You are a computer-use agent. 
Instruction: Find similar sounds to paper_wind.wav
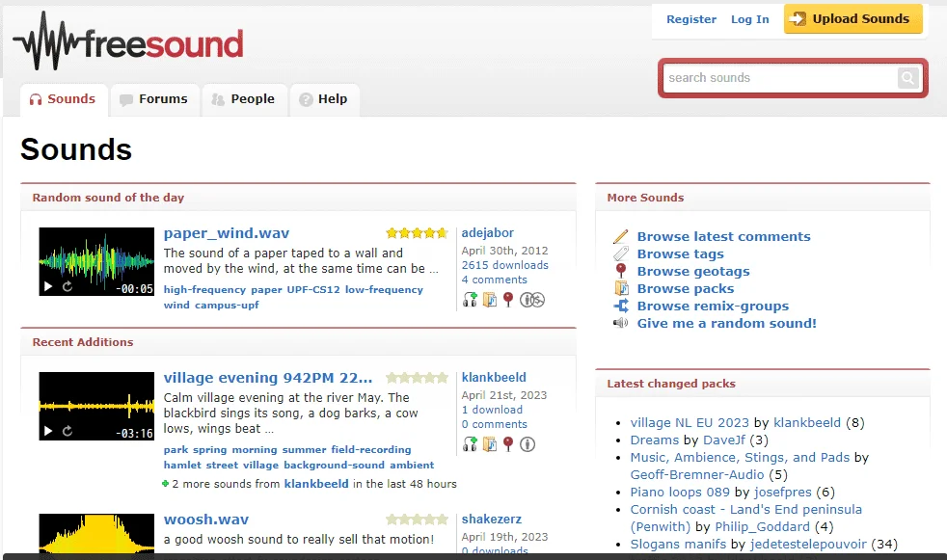470,300
